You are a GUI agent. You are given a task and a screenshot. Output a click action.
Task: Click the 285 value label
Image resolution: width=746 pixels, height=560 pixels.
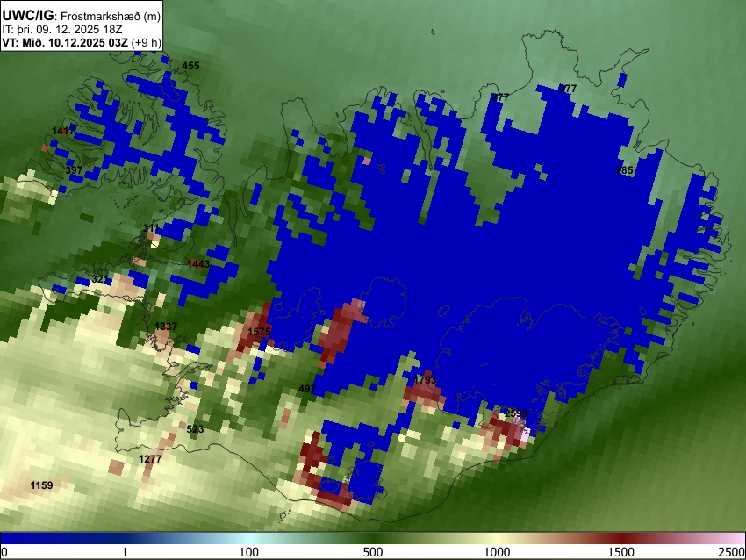[624, 170]
